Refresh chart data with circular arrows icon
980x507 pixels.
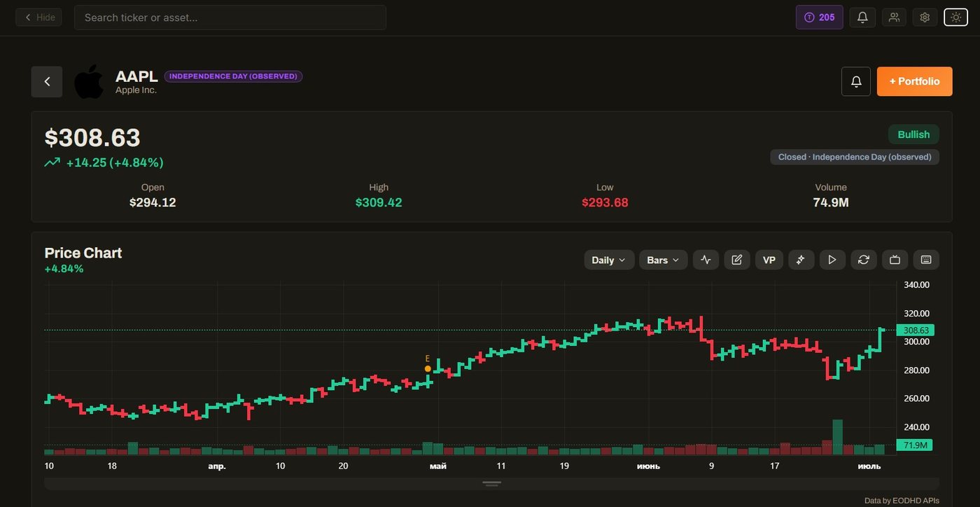coord(864,260)
